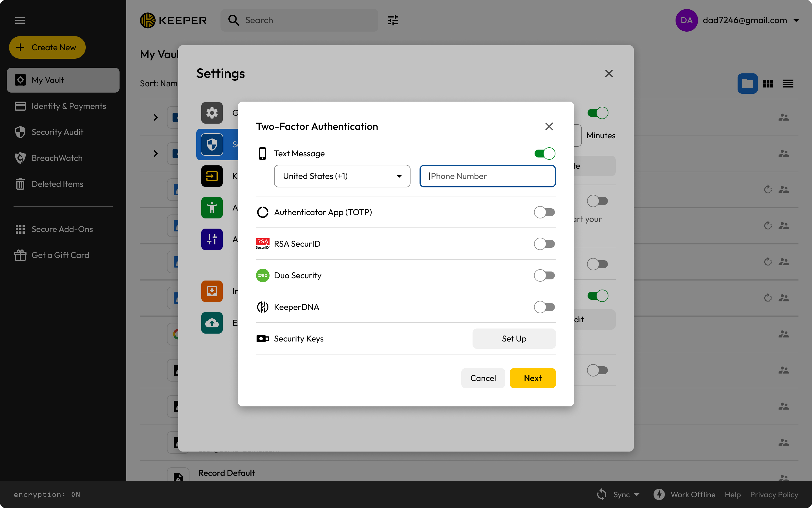Screen dimensions: 812x508
Task: Expand the second vault folder chevron
Action: pyautogui.click(x=155, y=154)
